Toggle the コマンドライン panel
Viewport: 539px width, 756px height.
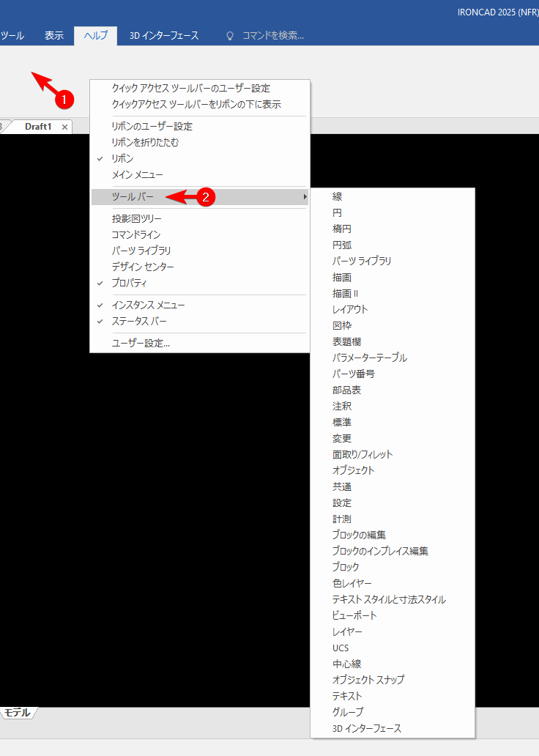click(200, 235)
